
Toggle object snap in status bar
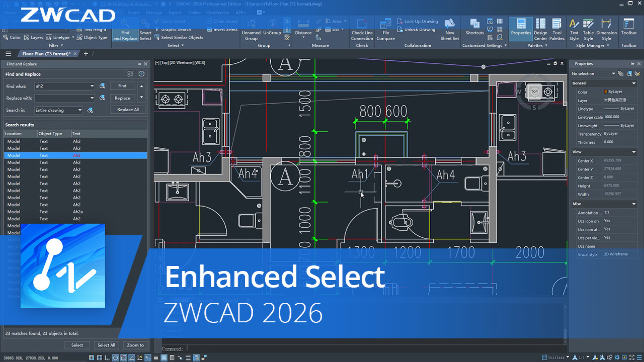(x=123, y=358)
